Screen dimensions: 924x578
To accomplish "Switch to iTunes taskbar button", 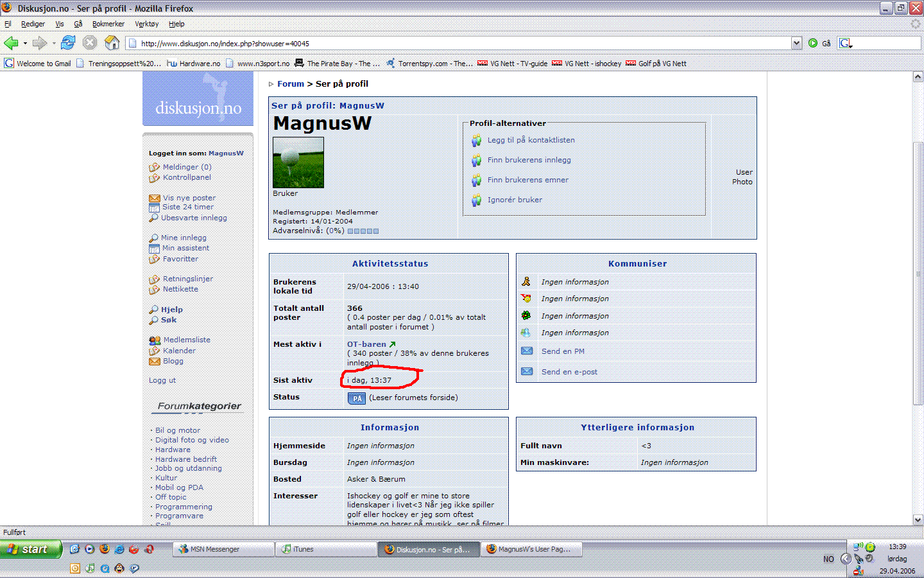I will [326, 549].
